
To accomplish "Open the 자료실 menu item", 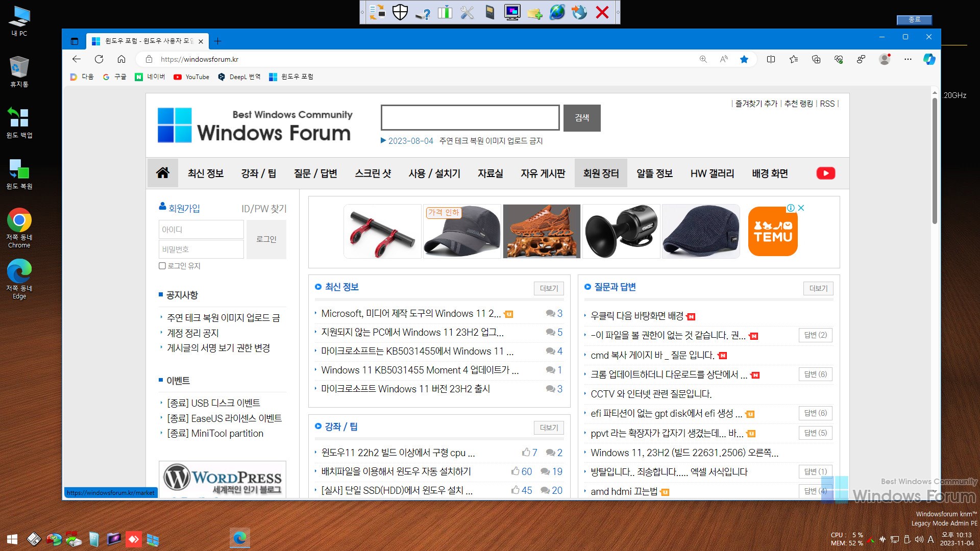I will (x=491, y=173).
